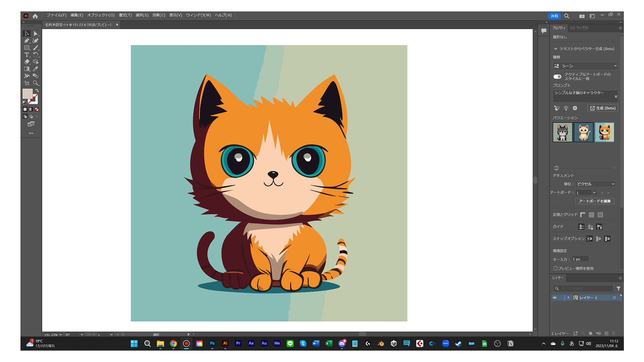The width and height of the screenshot is (644, 362).
Task: Select the Direct Selection tool
Action: (36, 34)
